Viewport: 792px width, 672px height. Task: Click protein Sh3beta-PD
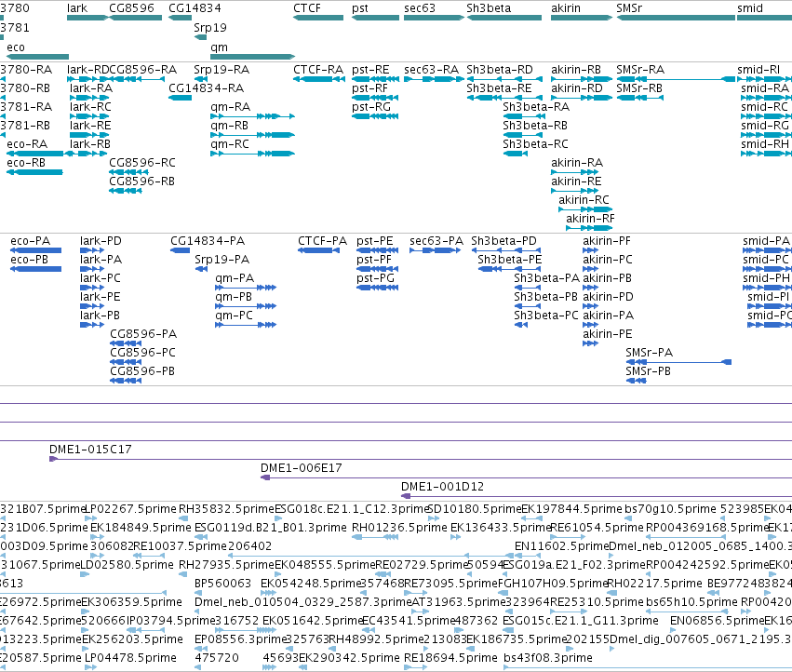coord(506,250)
